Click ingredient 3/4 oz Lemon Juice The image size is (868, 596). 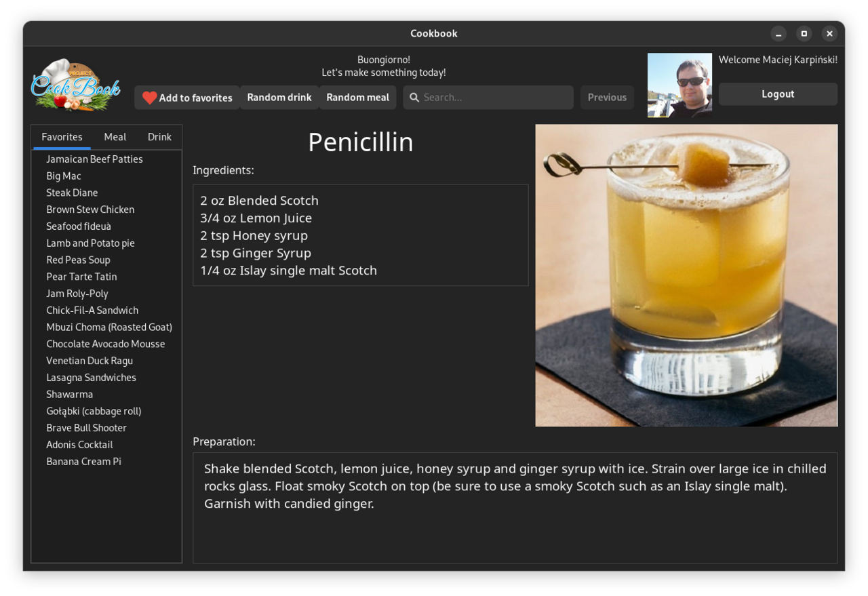[x=256, y=218]
